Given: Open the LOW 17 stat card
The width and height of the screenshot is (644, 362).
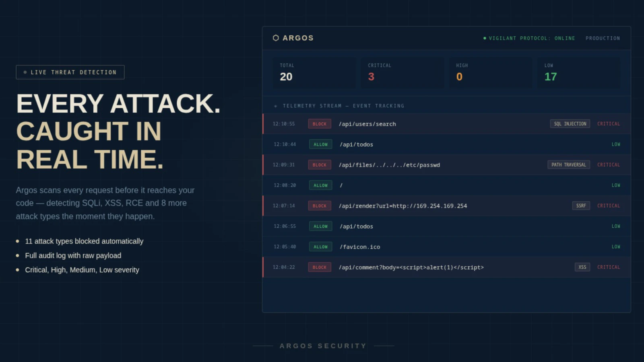Looking at the screenshot, I should point(579,73).
